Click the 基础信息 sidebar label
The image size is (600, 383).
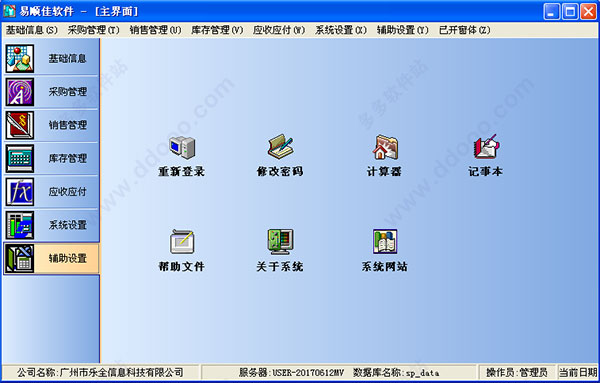67,59
